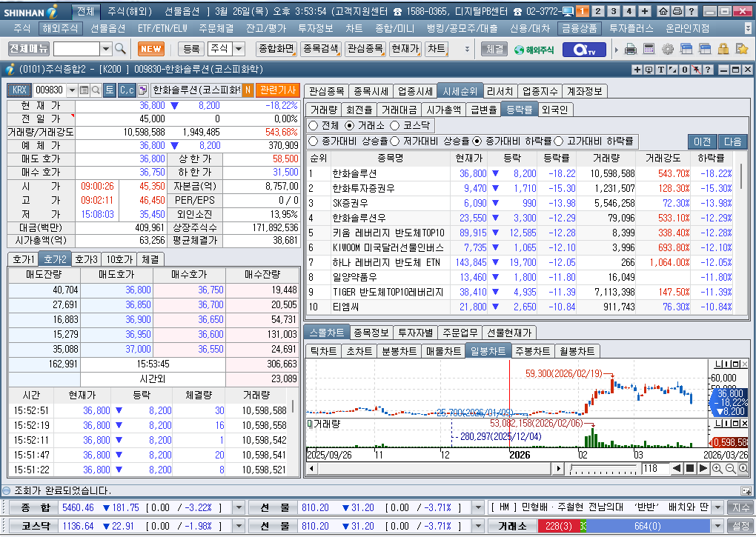Screen dimensions: 756x537
Task: Open the 종합 index ticker dropdown
Action: pos(239,507)
